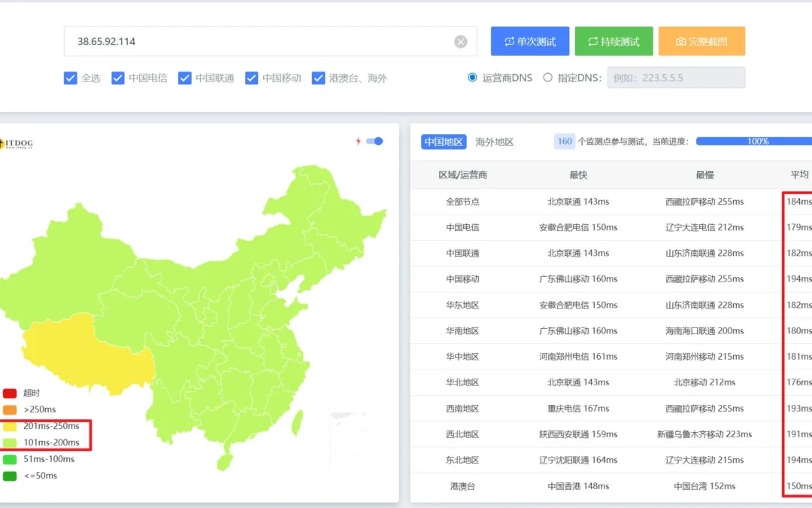Uncheck the 中国移动 checkbox
The width and height of the screenshot is (812, 508).
click(x=252, y=78)
